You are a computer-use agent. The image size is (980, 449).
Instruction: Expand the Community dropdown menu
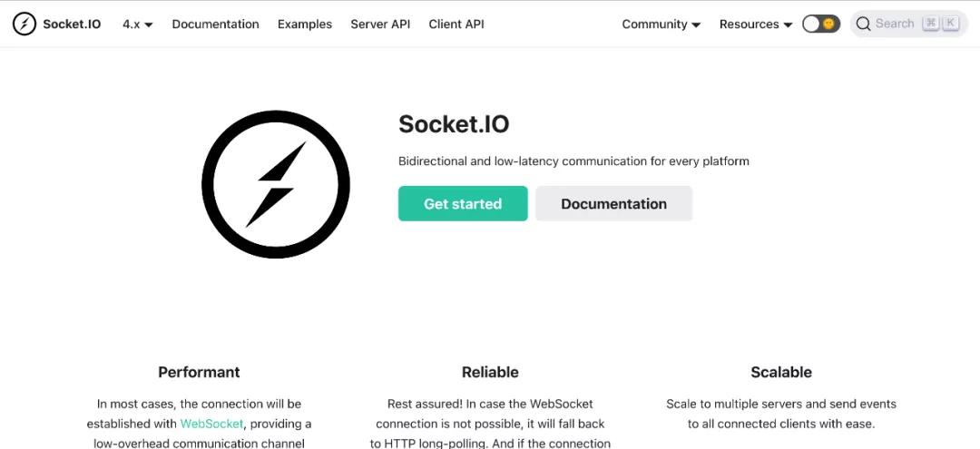pos(661,24)
